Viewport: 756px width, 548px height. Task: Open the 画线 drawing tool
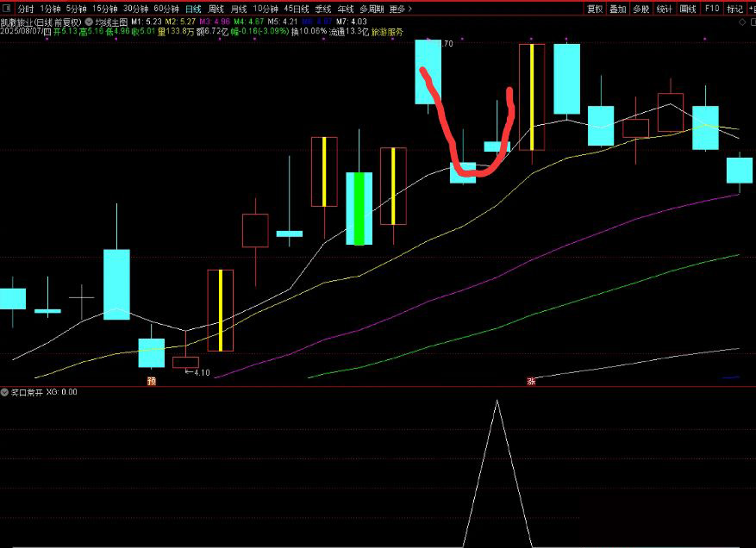(x=688, y=9)
